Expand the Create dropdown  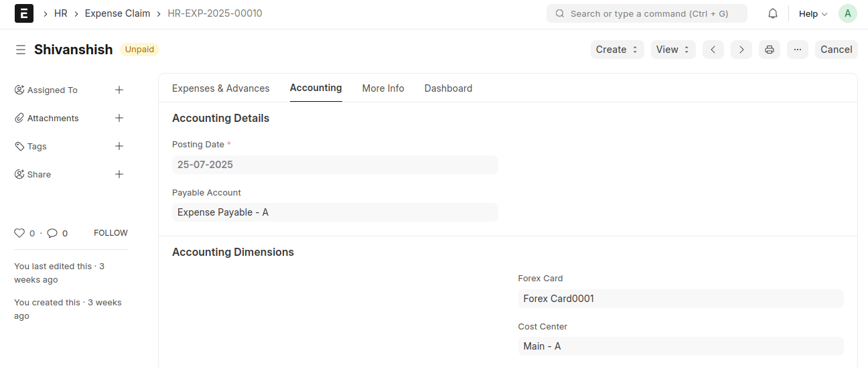[x=617, y=50]
